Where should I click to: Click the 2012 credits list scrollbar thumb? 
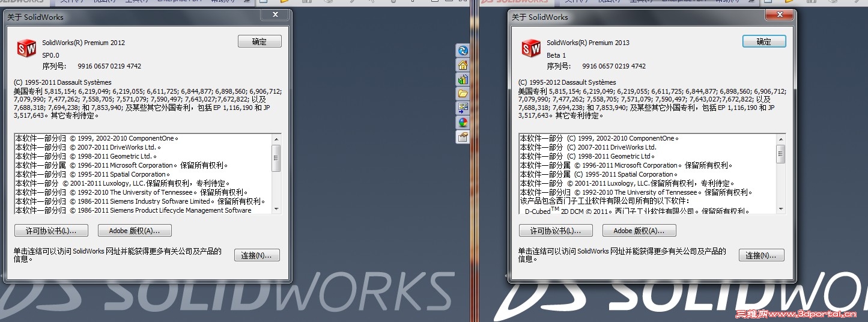point(276,158)
